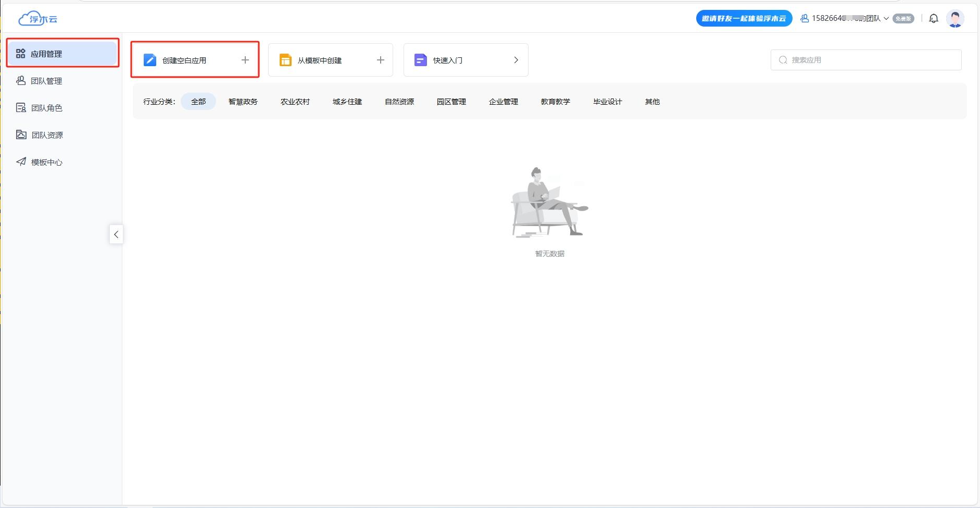Click the 免费版 plan badge
980x508 pixels.
(x=903, y=19)
